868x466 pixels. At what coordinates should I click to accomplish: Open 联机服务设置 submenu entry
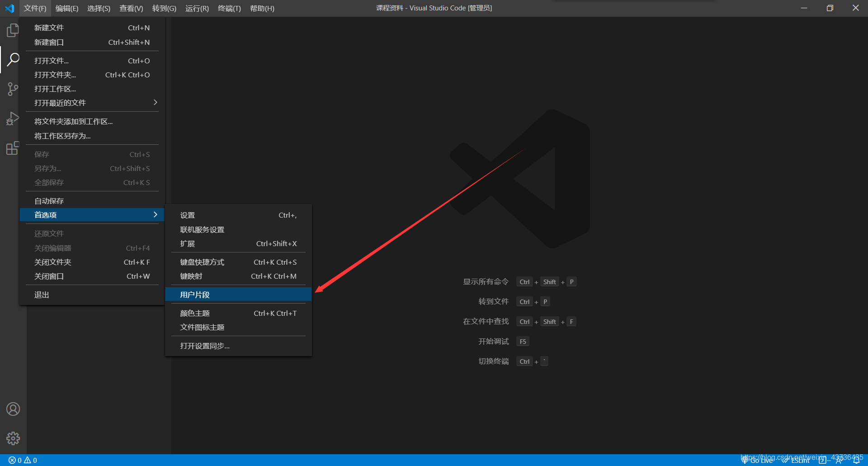click(238, 229)
